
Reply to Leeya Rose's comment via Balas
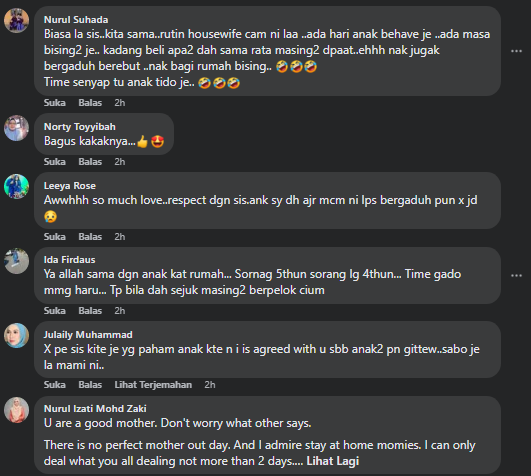coord(90,236)
